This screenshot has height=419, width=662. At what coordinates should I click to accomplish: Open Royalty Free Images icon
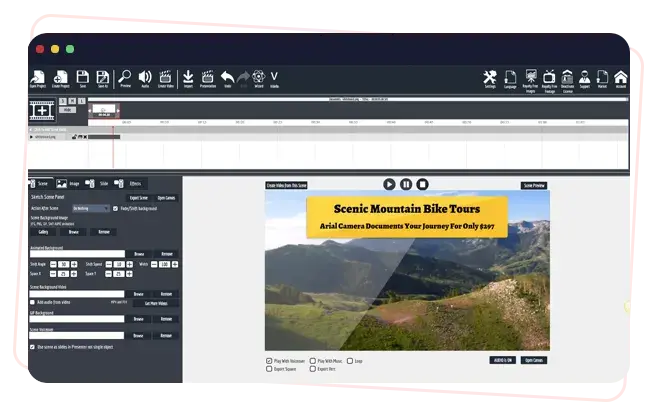530,80
